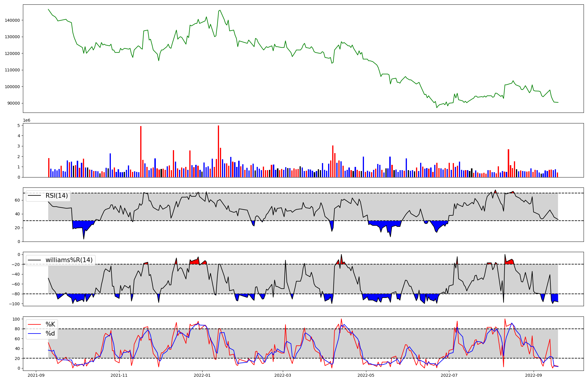Click the 1e6 scale label above volume chart
The height and width of the screenshot is (382, 588).
26,120
